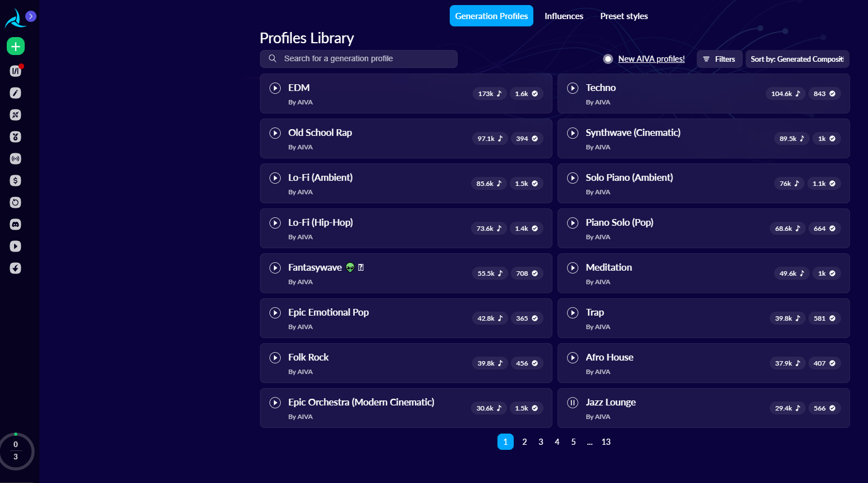Open the Meditation profile title
Screen dimensions: 868x483
point(609,267)
